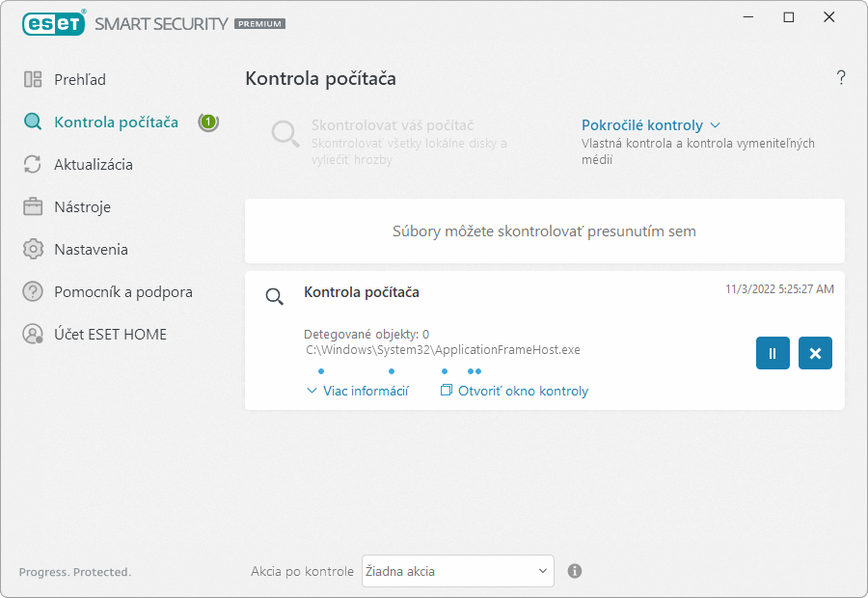Click the drop area Súbory môžete skontrolovať
868x598 pixels.
point(545,231)
